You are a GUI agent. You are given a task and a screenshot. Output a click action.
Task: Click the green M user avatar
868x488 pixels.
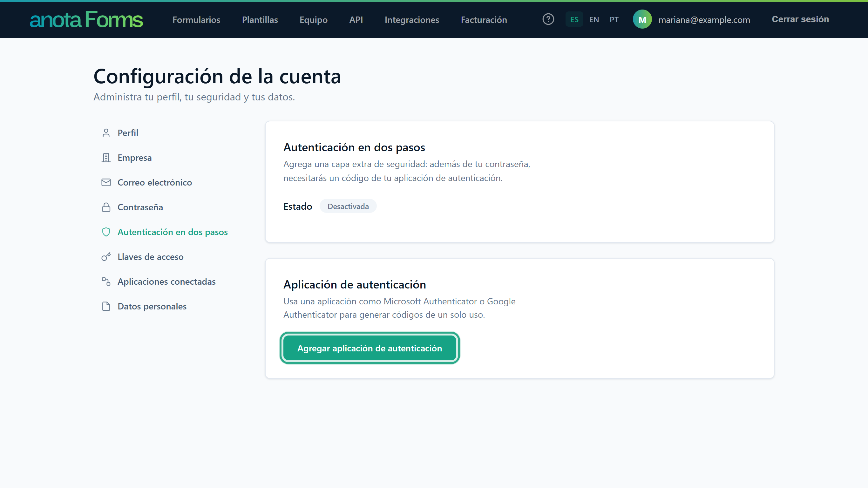(x=642, y=19)
